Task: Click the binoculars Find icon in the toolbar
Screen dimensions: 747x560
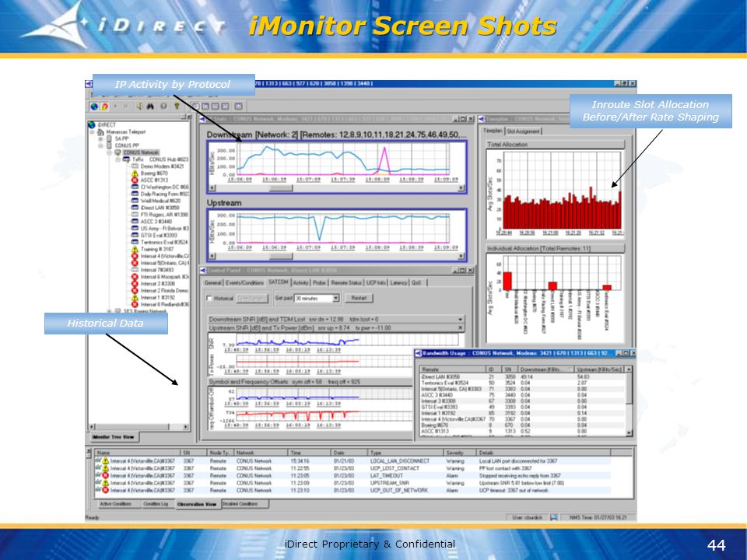Action: pos(150,107)
